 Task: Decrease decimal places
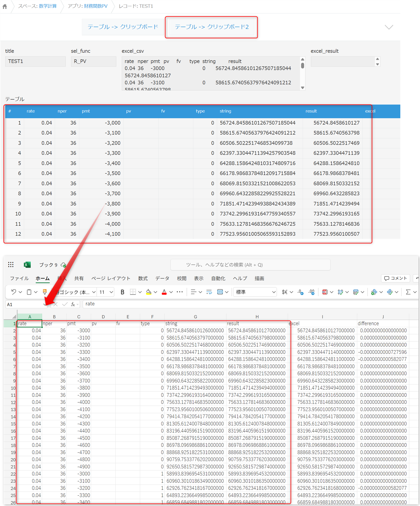(x=300, y=292)
